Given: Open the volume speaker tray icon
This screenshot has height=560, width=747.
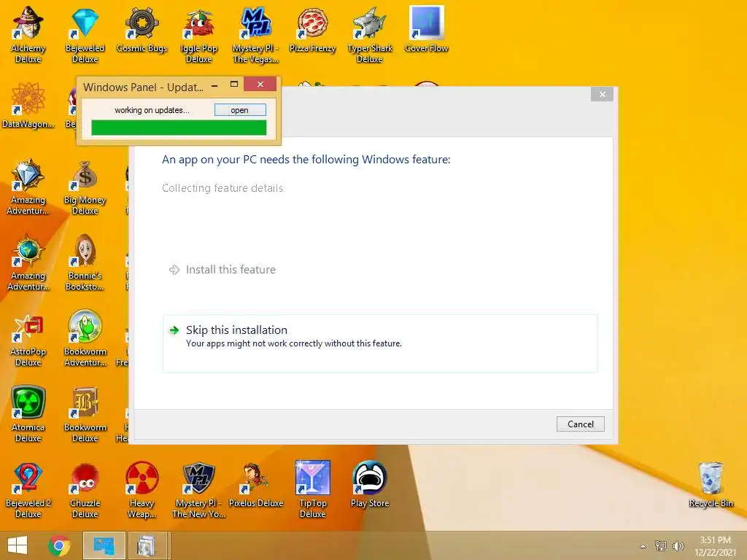Looking at the screenshot, I should click(678, 545).
